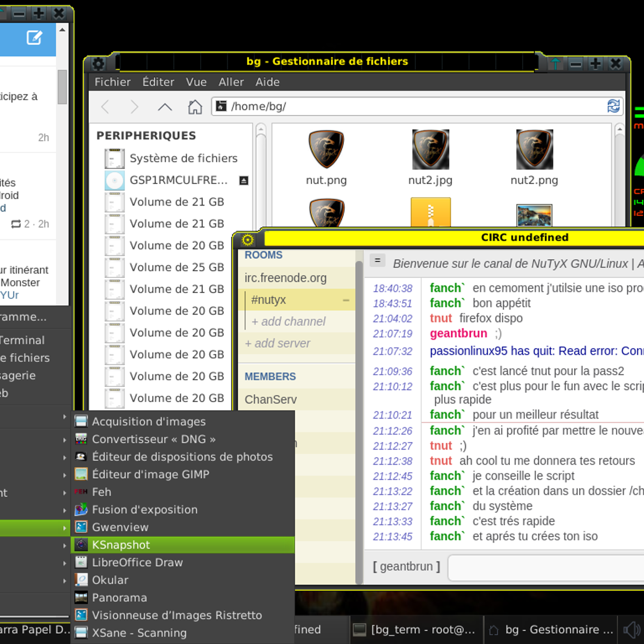The height and width of the screenshot is (644, 644).
Task: Select irc.freenode.org server in rooms
Action: click(x=286, y=278)
